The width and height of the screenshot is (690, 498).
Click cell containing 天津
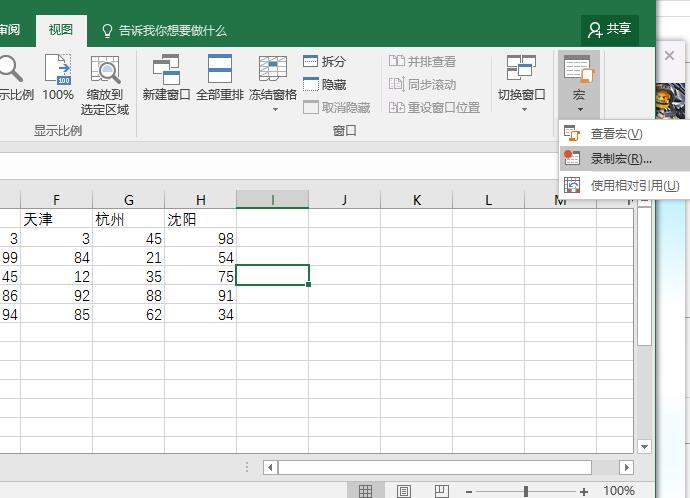tap(56, 219)
